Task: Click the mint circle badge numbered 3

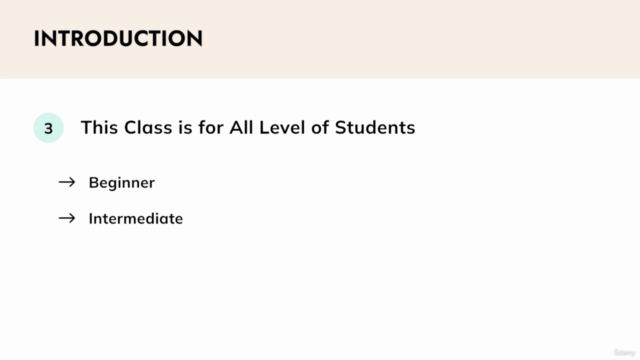Action: coord(48,128)
